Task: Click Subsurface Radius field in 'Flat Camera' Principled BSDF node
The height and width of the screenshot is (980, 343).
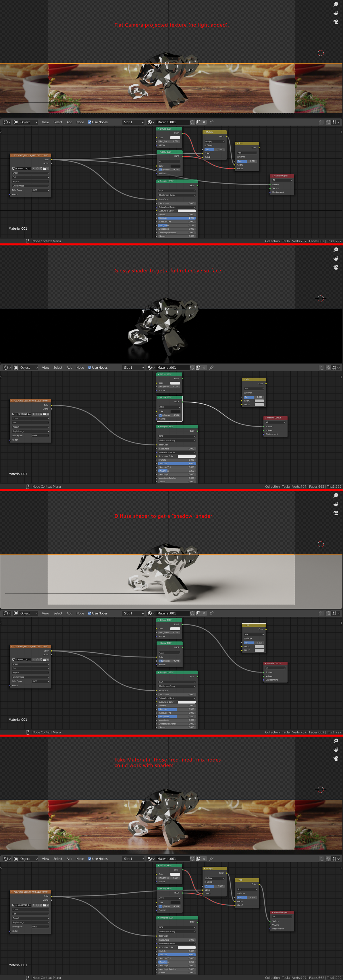Action: click(177, 207)
